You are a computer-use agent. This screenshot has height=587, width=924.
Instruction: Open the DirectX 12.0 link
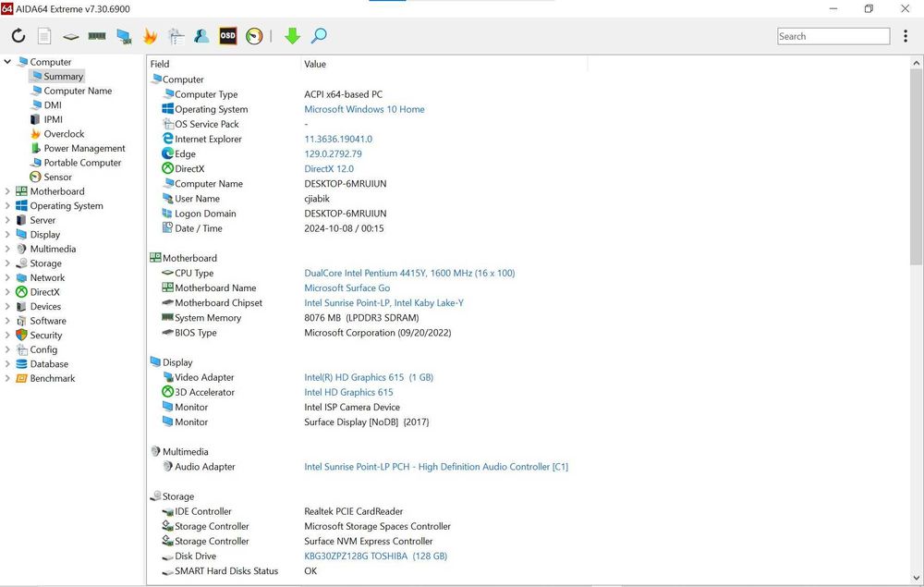329,168
